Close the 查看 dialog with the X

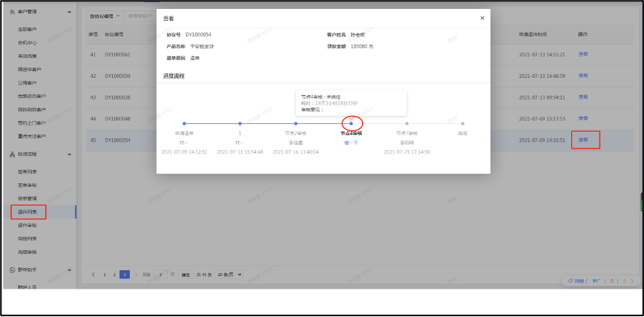point(482,18)
